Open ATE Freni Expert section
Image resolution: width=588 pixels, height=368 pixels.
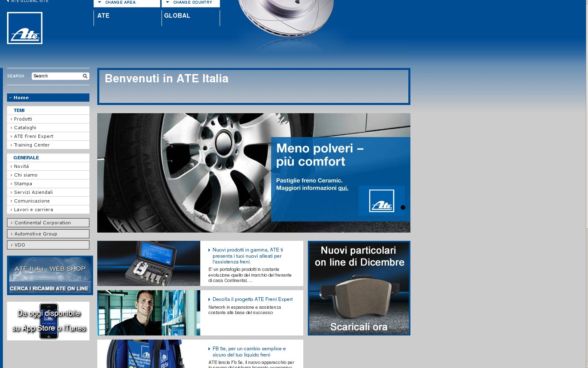48,136
